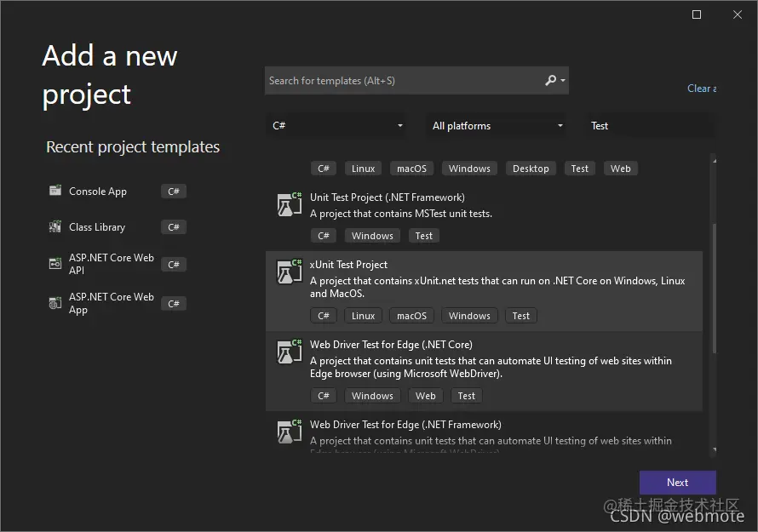Click the ASP.NET Core Web App icon
This screenshot has width=758, height=532.
point(55,303)
